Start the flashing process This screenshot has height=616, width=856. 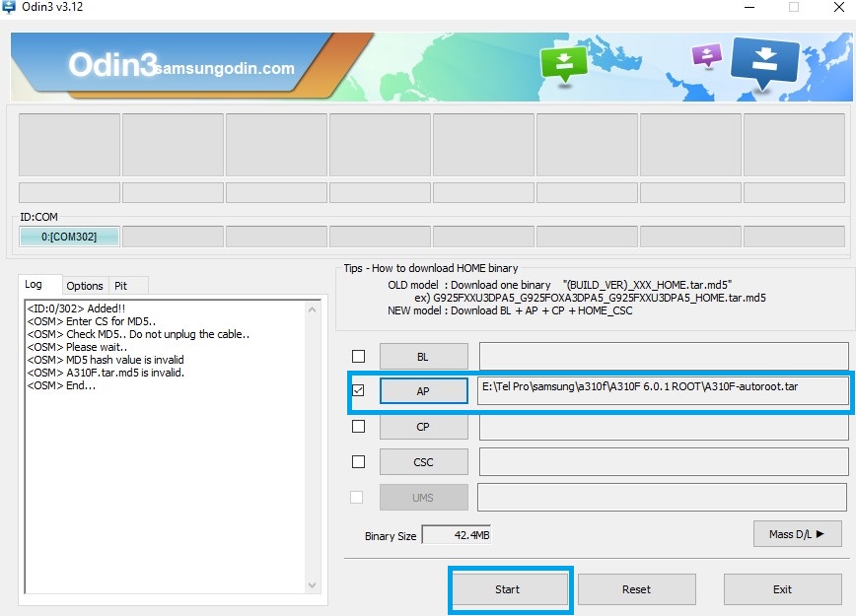511,589
